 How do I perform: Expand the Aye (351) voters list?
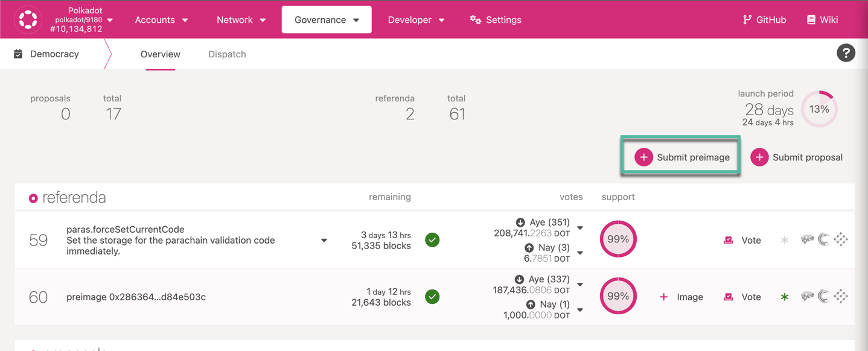[580, 228]
